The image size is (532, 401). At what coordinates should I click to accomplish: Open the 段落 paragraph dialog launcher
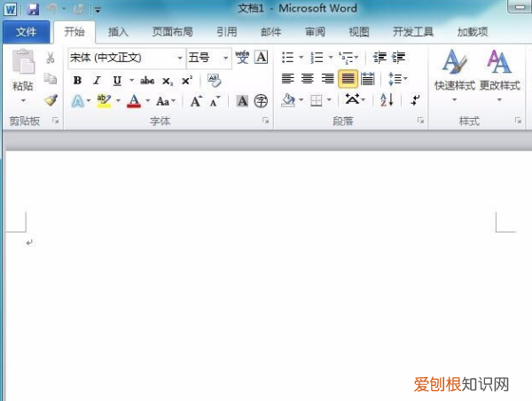(x=420, y=120)
